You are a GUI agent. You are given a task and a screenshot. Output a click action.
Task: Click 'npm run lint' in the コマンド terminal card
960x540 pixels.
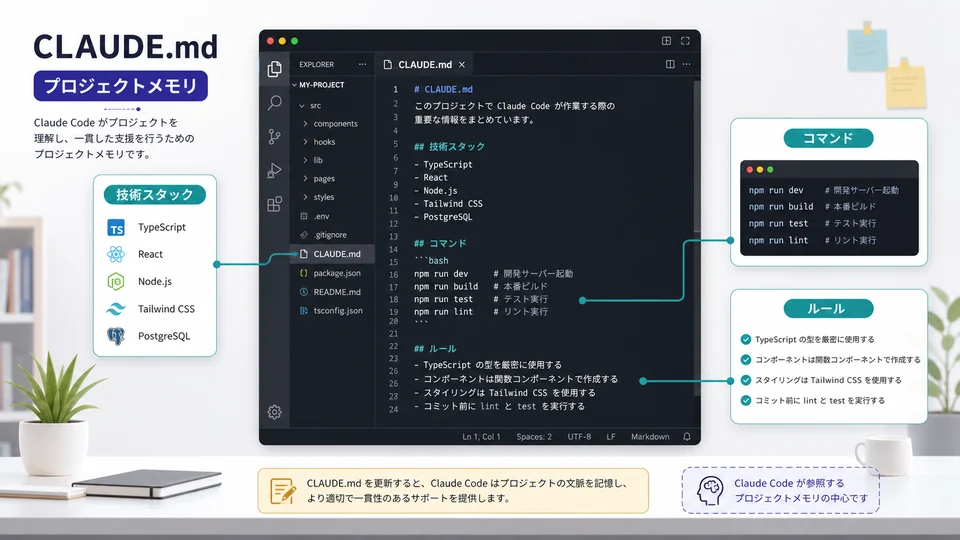point(778,241)
